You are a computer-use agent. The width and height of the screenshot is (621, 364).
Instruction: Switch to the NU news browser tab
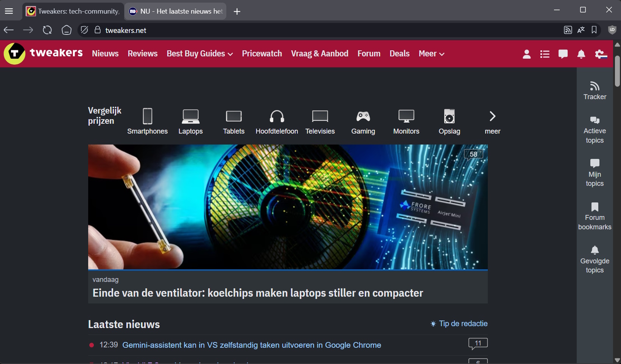click(x=176, y=11)
